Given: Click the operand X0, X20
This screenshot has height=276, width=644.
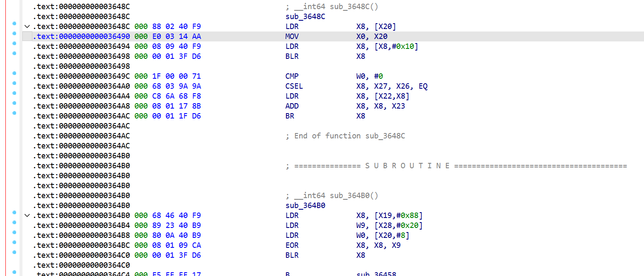Looking at the screenshot, I should [372, 36].
